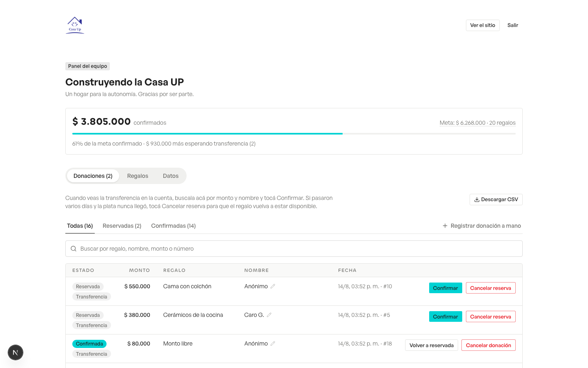Click the $ 550.000 amount cell

[137, 286]
